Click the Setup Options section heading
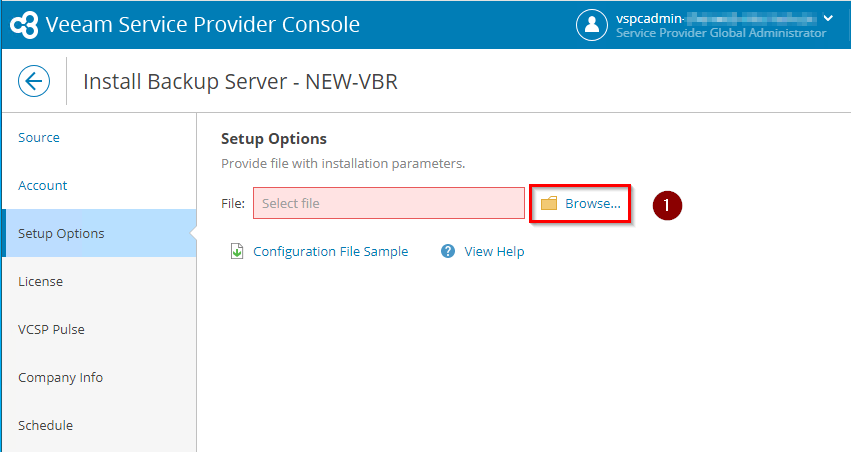Screen dimensions: 851x452 pyautogui.click(x=274, y=139)
